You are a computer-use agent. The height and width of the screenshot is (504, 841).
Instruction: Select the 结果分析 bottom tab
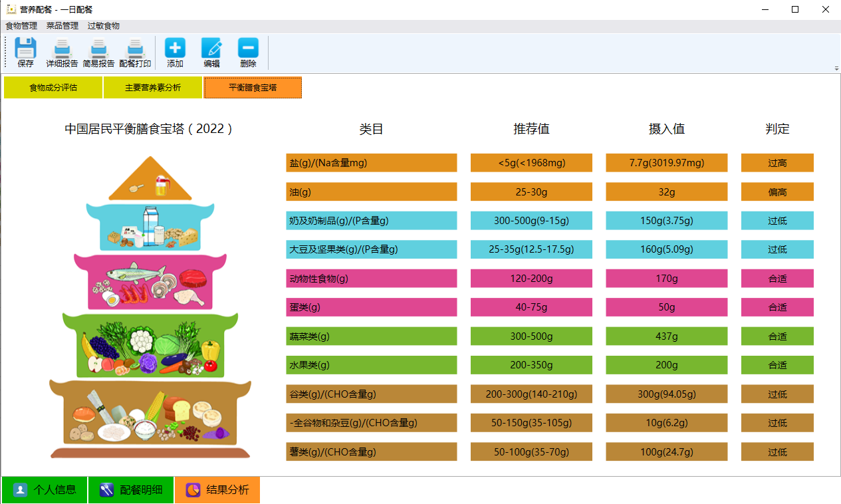click(217, 490)
